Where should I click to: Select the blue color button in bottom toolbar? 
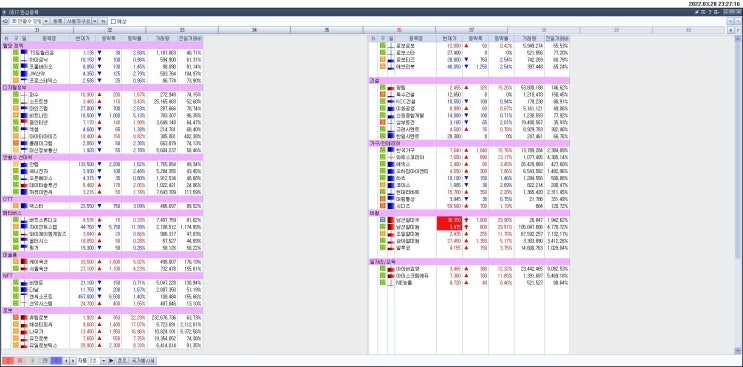point(56,361)
